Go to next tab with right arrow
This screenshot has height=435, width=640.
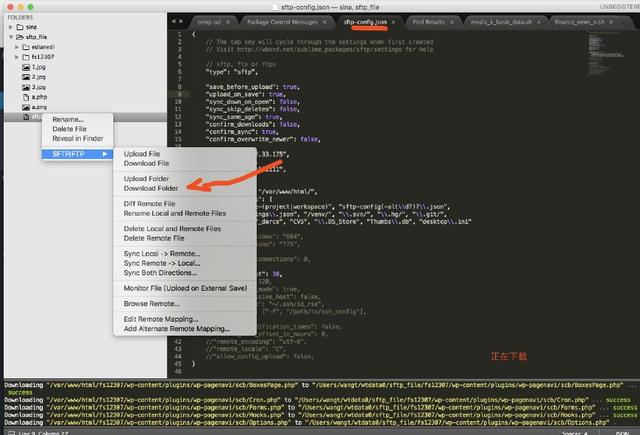(x=181, y=21)
